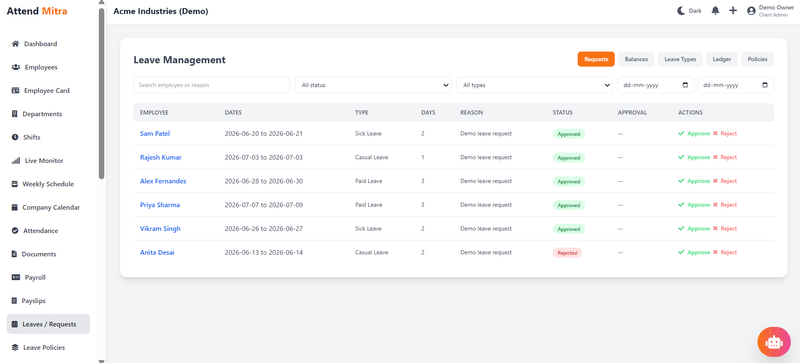The image size is (800, 363).
Task: Click the DATES column header
Action: pos(233,112)
